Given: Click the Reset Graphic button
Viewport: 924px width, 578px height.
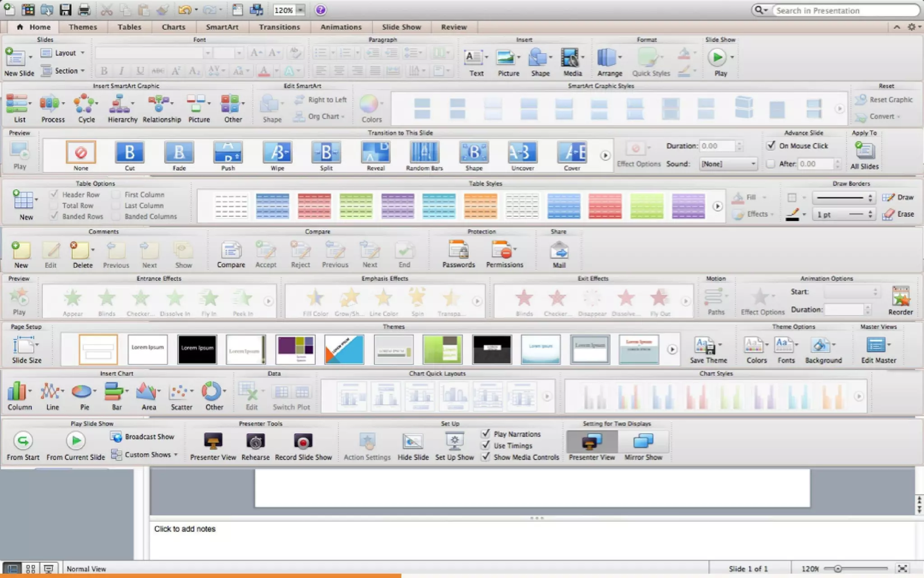Looking at the screenshot, I should [x=885, y=99].
